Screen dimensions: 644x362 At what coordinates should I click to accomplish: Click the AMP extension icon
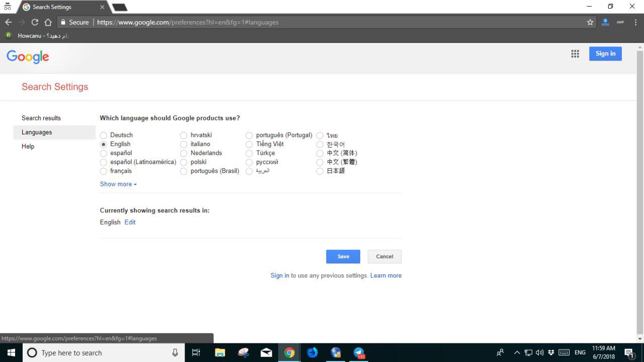pos(620,22)
